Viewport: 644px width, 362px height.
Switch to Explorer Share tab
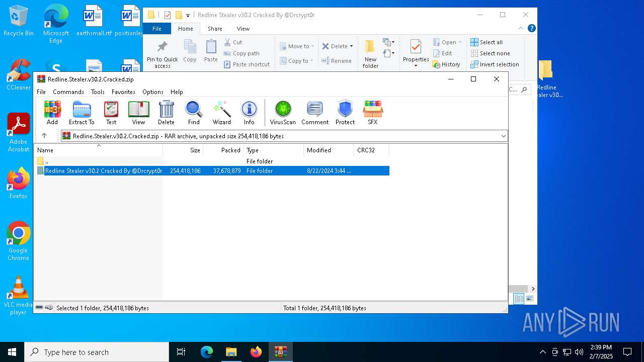pos(215,29)
